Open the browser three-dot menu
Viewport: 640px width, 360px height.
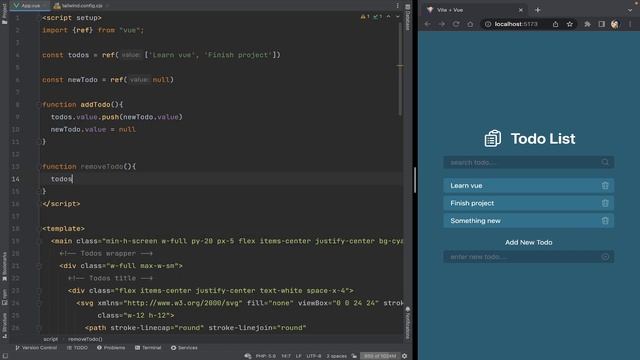[630, 24]
